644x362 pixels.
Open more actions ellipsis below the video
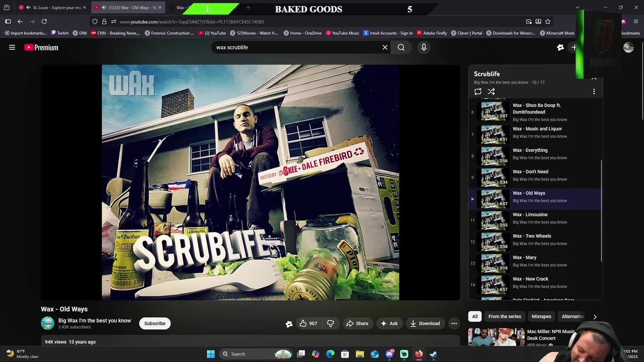tap(454, 324)
